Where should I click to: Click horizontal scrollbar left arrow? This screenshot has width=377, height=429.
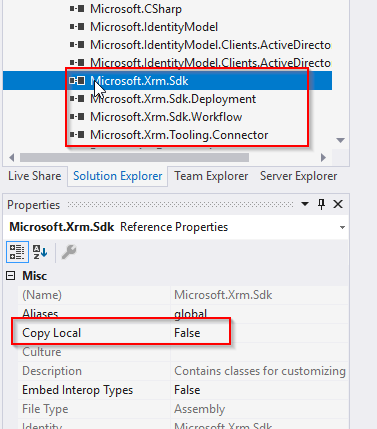coord(12,157)
